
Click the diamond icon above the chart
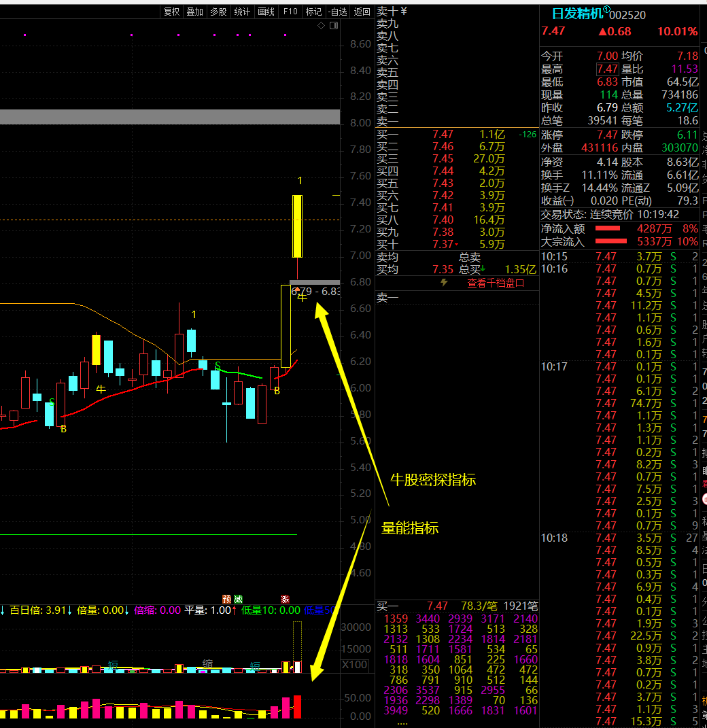click(x=322, y=26)
